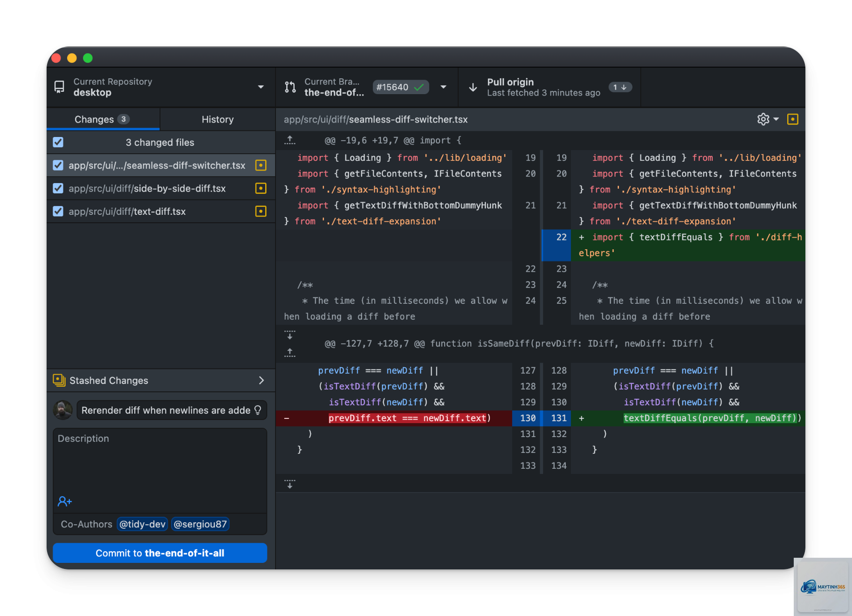Image resolution: width=852 pixels, height=616 pixels.
Task: Click the 1 commit behind badge
Action: coord(620,87)
